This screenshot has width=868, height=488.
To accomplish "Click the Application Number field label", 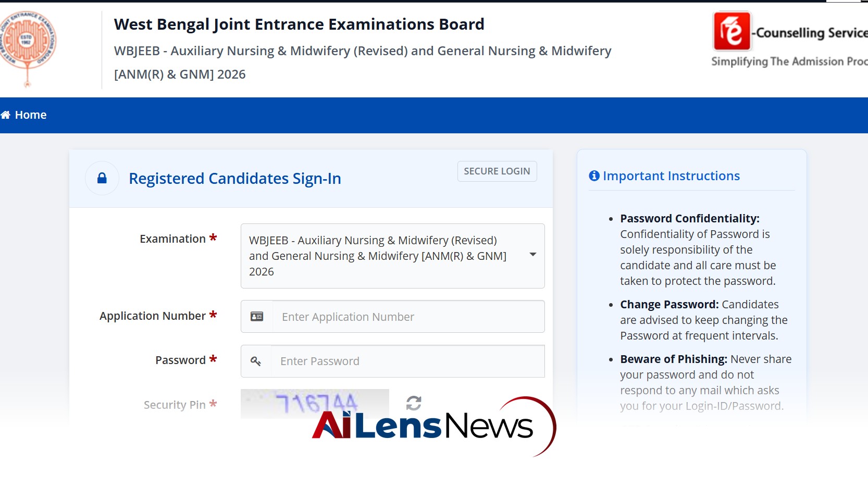I will pos(153,316).
